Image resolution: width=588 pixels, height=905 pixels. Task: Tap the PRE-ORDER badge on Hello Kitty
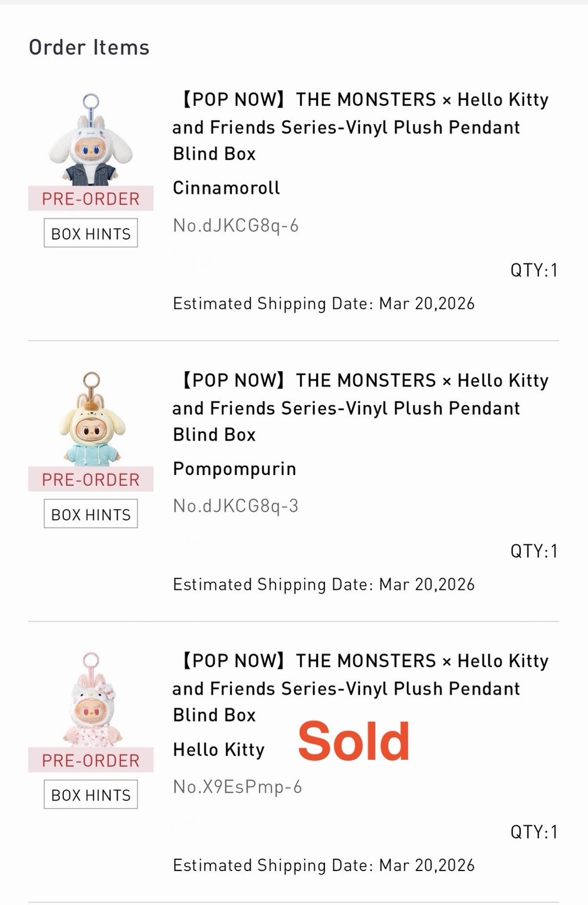click(x=90, y=760)
